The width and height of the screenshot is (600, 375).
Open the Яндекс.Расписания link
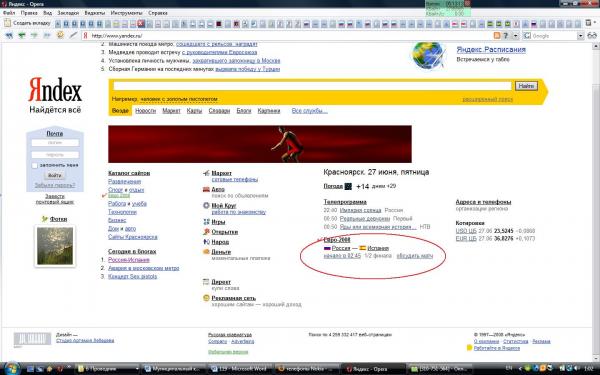[x=491, y=50]
